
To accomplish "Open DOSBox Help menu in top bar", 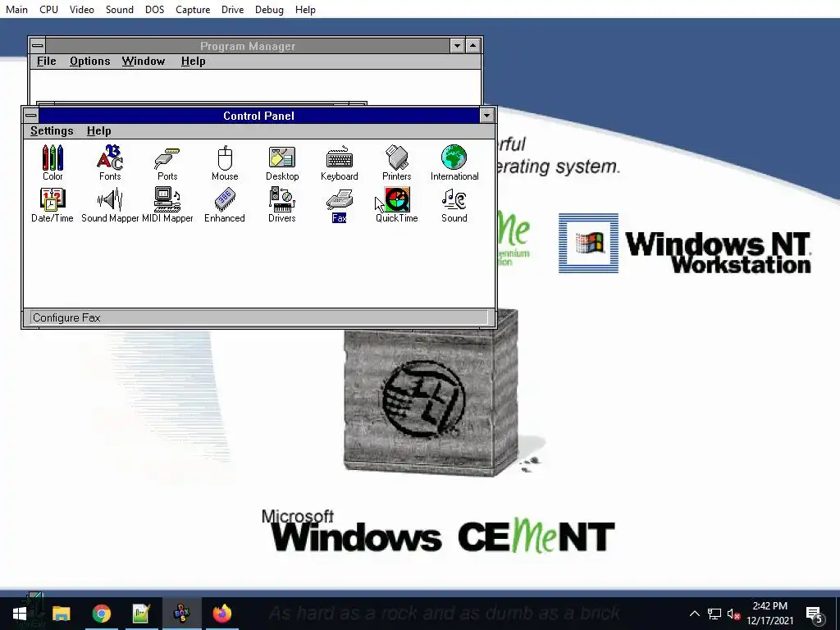I will coord(305,10).
